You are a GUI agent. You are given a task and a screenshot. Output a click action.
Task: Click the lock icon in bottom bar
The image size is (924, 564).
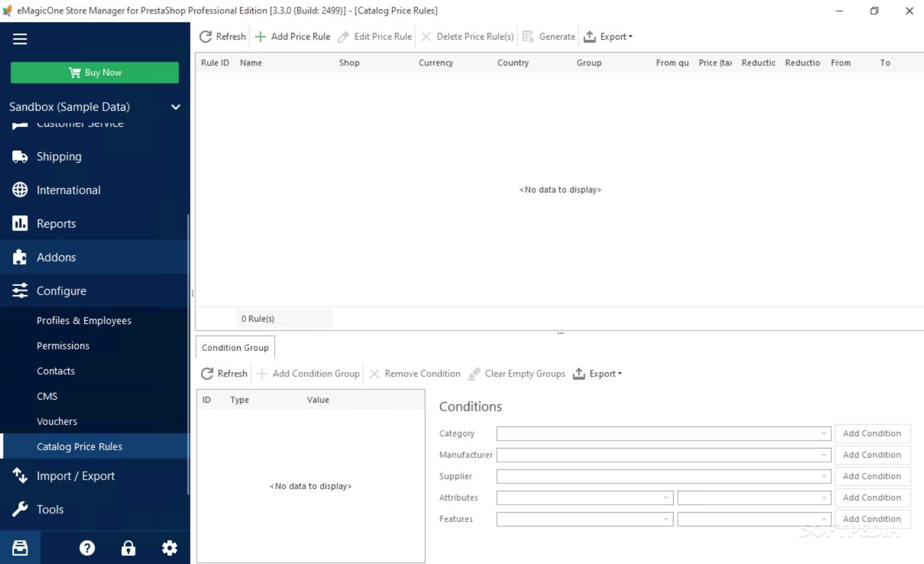point(128,548)
